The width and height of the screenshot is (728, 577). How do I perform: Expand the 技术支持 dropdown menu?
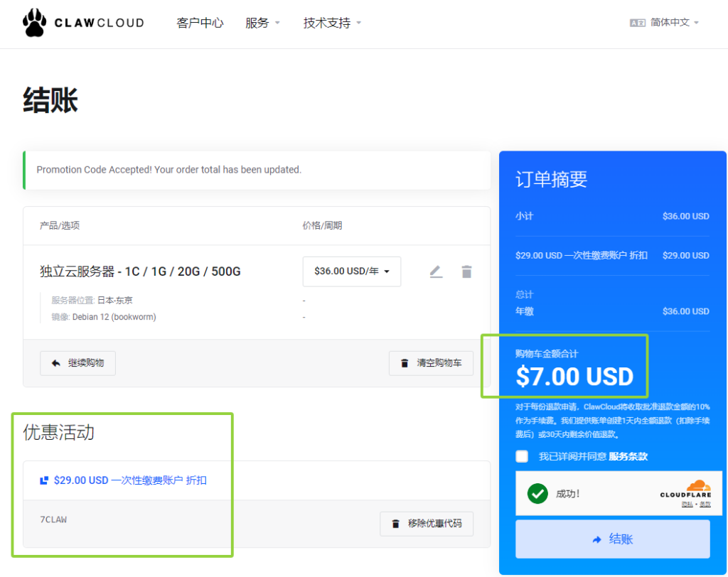pyautogui.click(x=332, y=23)
